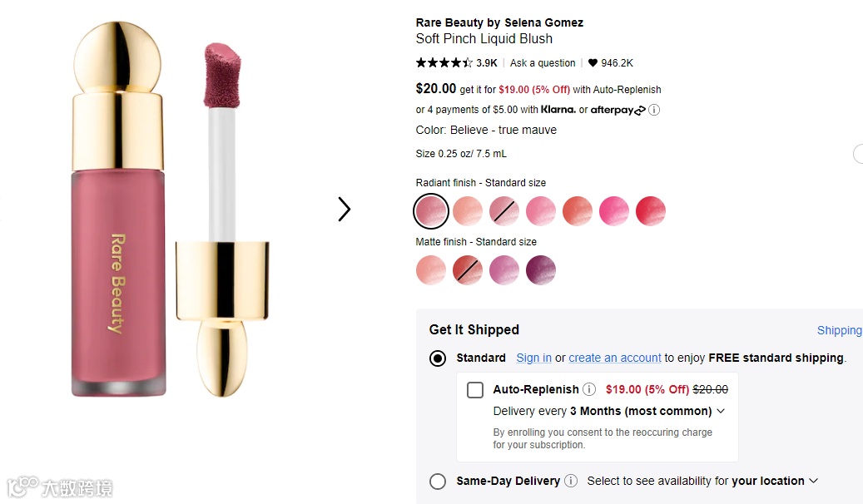Enable the Auto-Replenish checkbox
Viewport: 863px width, 504px height.
475,389
